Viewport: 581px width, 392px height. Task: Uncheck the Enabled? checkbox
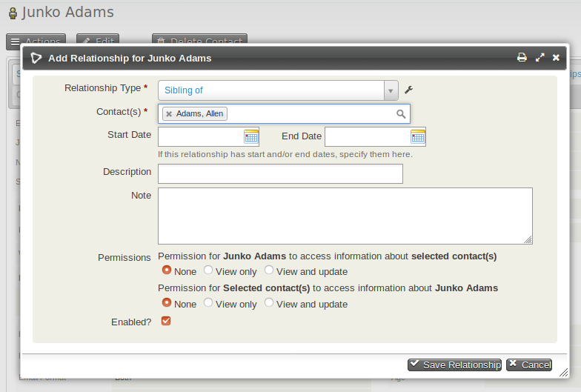[166, 321]
